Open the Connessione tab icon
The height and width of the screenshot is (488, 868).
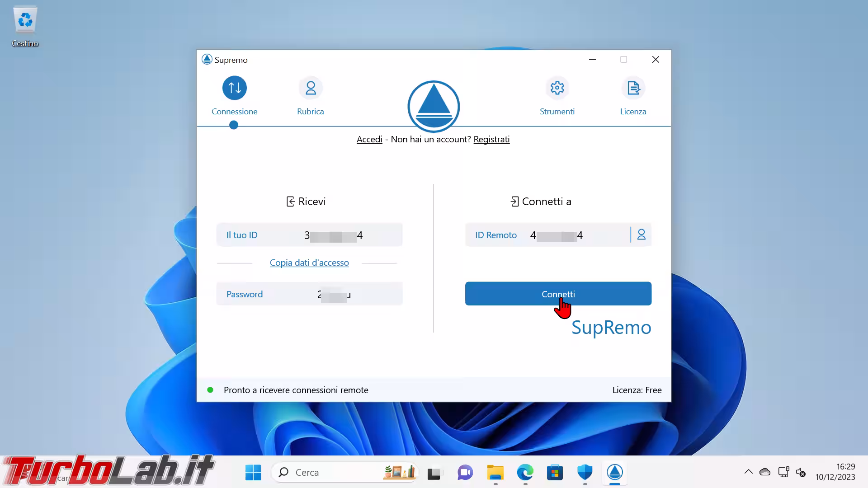click(x=234, y=88)
